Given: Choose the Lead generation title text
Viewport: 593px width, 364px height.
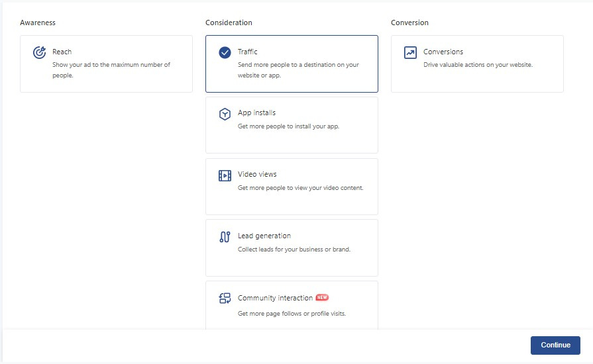Looking at the screenshot, I should (264, 236).
